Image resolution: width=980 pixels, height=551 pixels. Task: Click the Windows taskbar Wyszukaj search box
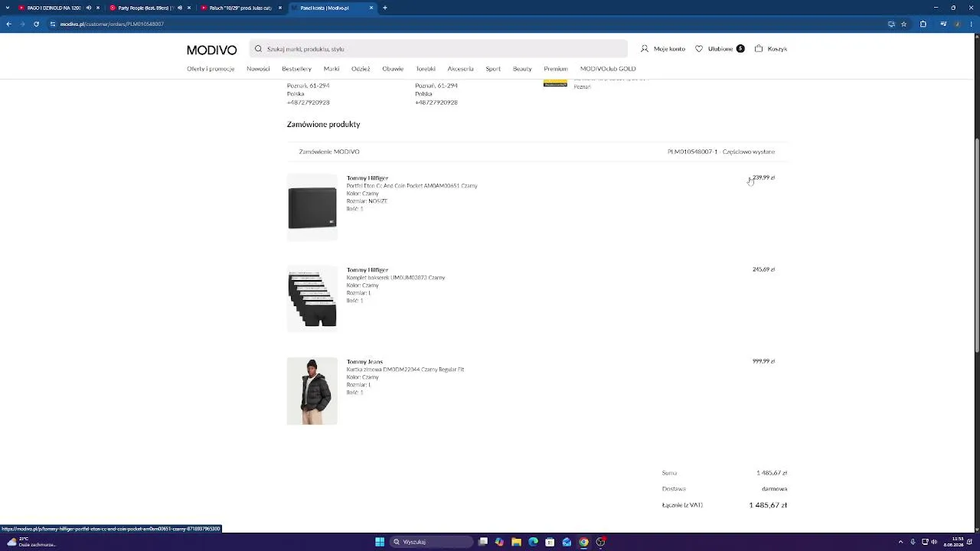[x=431, y=542]
